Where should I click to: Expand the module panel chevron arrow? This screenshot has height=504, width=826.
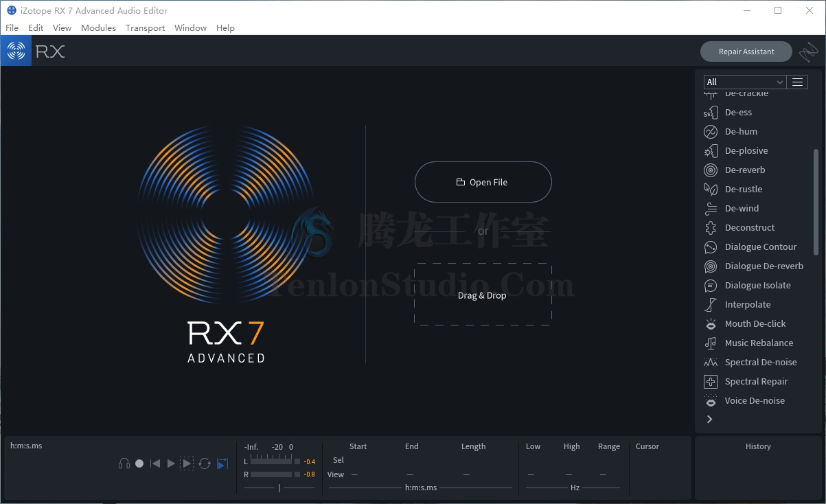point(710,419)
